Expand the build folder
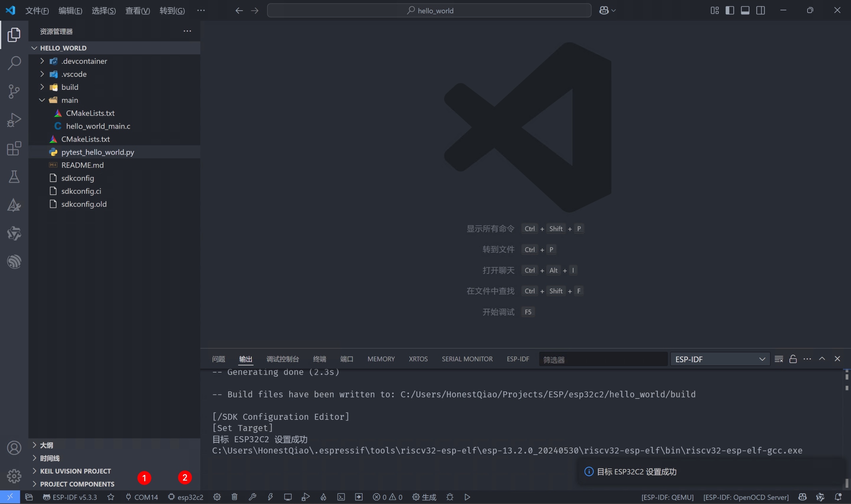The height and width of the screenshot is (504, 851). (70, 87)
